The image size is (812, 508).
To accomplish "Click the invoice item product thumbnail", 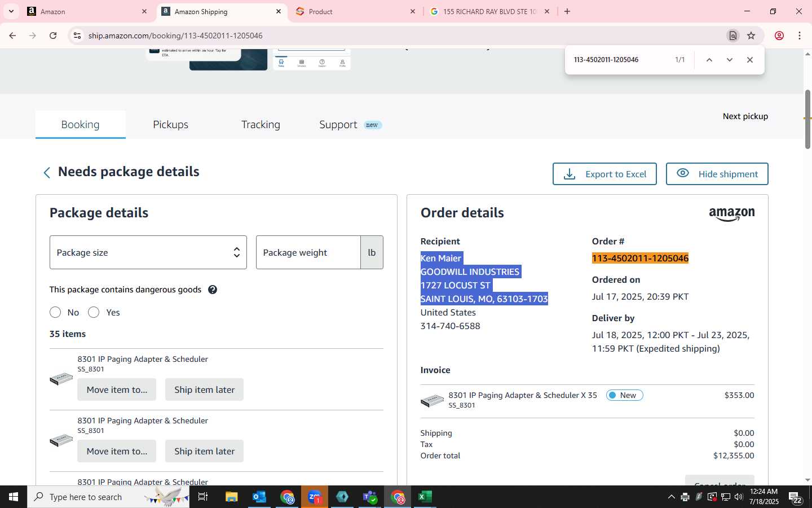I will (432, 400).
